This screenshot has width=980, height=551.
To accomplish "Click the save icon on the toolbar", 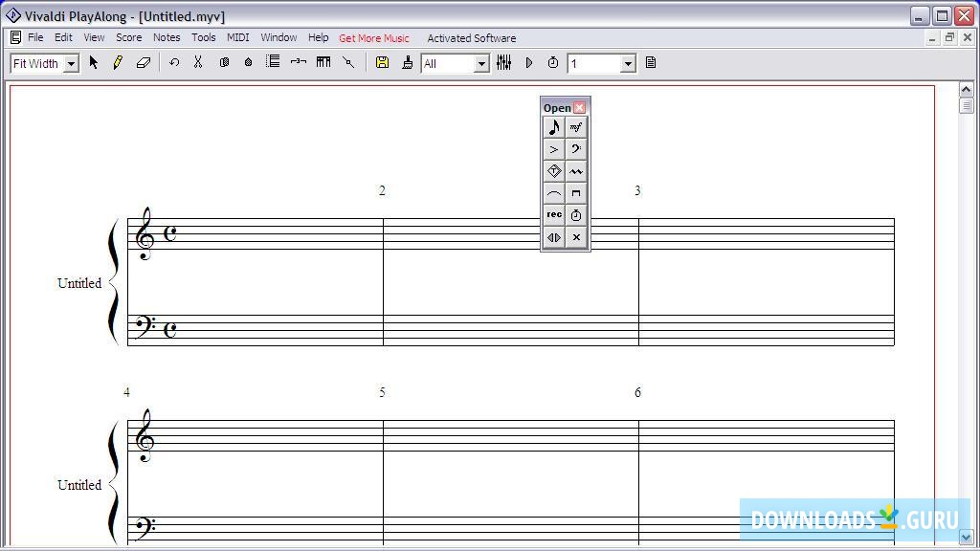I will (382, 62).
